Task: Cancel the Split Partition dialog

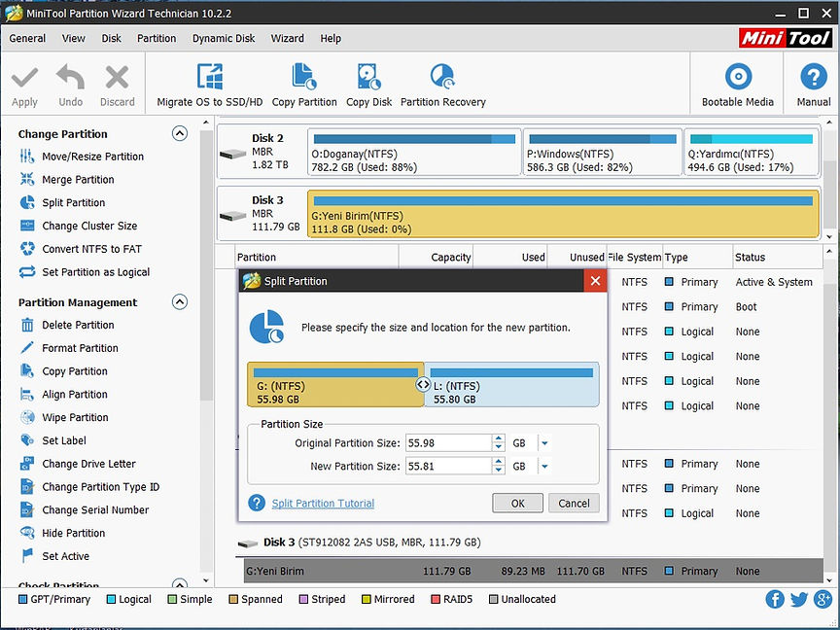Action: [574, 503]
